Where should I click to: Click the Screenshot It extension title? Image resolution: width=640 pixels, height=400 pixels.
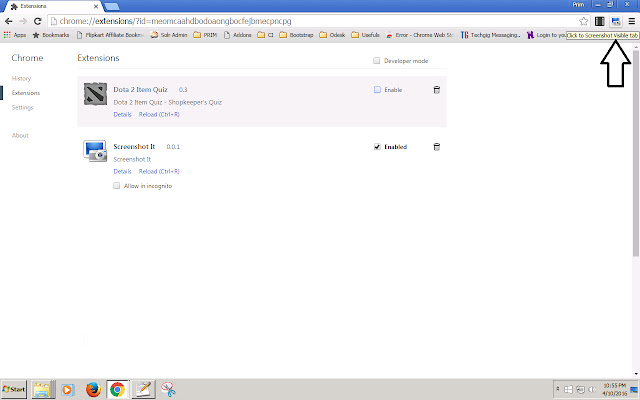[x=134, y=147]
